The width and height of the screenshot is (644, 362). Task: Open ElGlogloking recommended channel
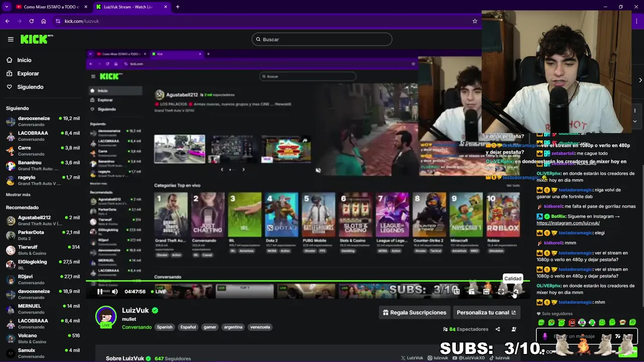pos(43,264)
